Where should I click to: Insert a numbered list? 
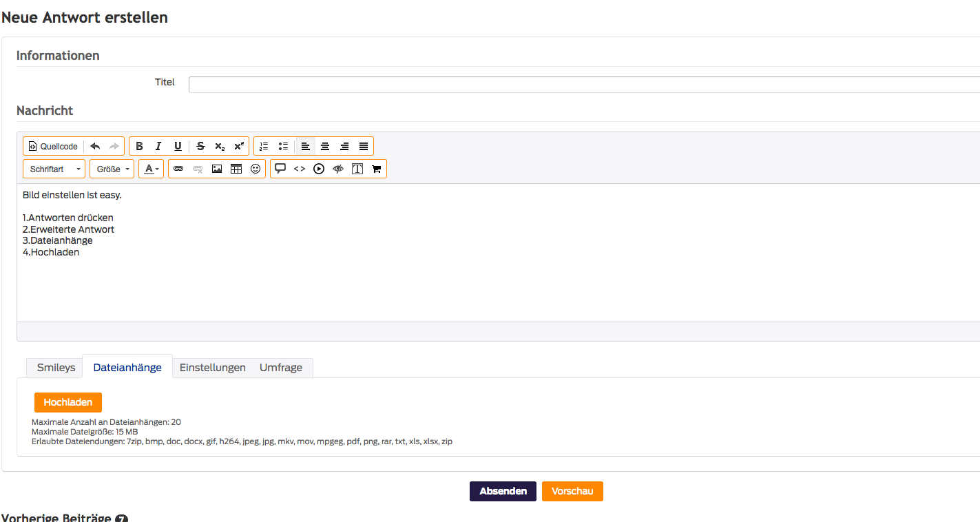click(264, 146)
